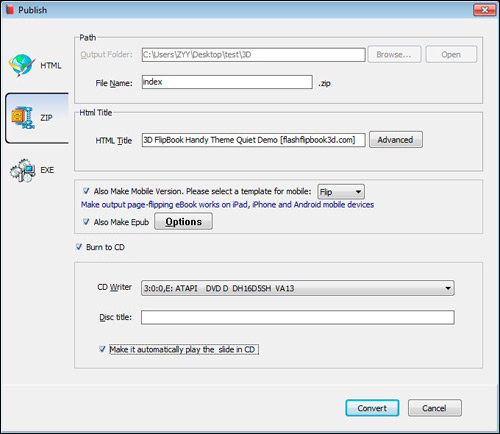The image size is (500, 434).
Task: Open Advanced HTML title settings
Action: coord(396,140)
